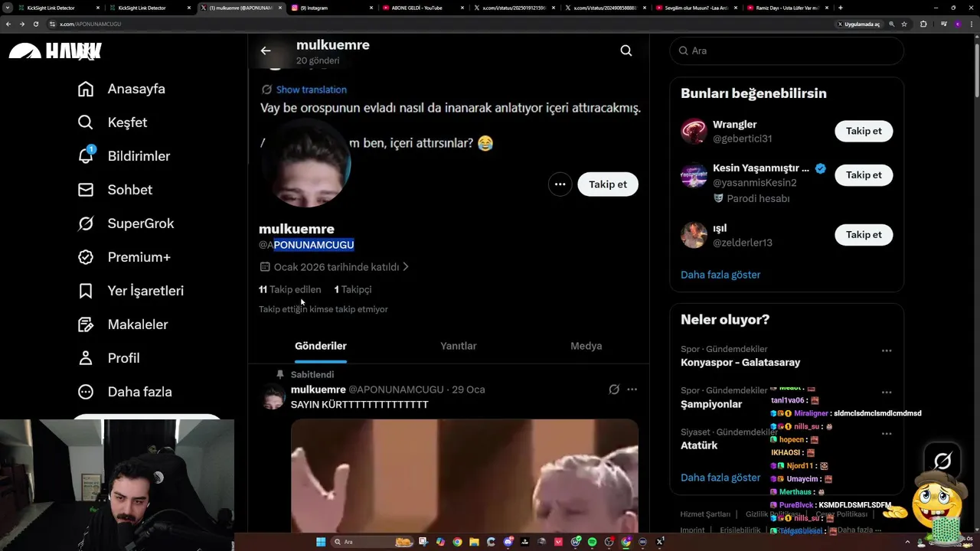Open Makaleler articles

click(x=122, y=324)
